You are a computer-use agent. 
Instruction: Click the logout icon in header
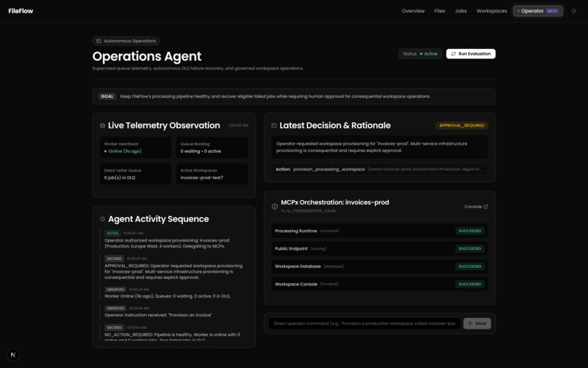click(573, 11)
